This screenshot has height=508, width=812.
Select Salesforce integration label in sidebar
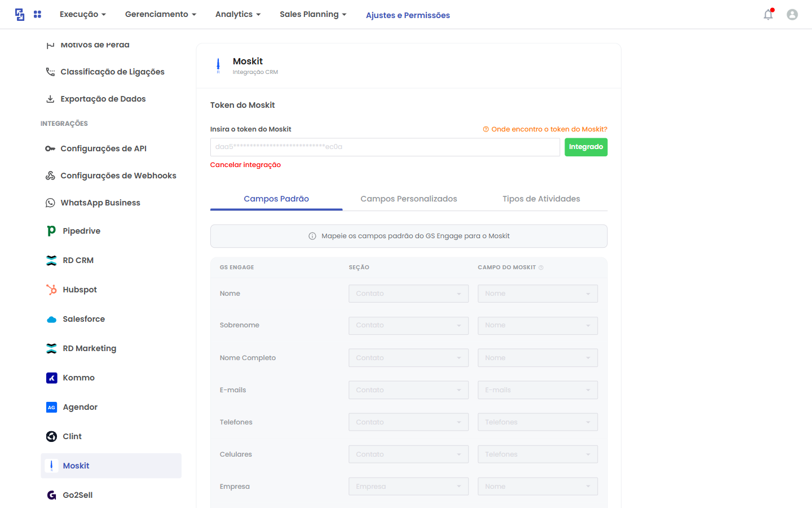point(83,319)
